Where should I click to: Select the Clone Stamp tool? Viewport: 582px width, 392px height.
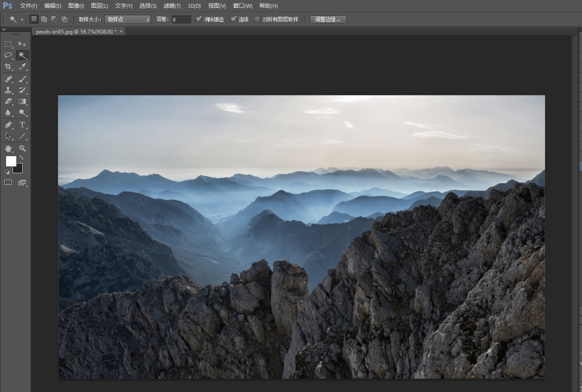8,90
